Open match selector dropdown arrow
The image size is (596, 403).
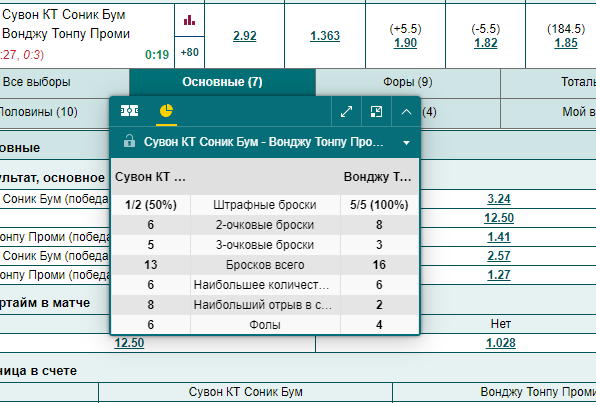coord(406,143)
